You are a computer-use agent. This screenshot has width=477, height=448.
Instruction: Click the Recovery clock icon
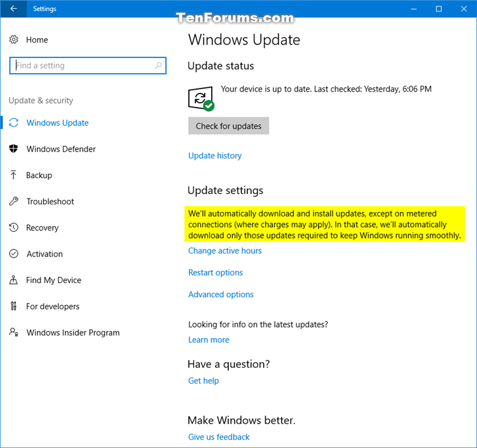coord(14,227)
